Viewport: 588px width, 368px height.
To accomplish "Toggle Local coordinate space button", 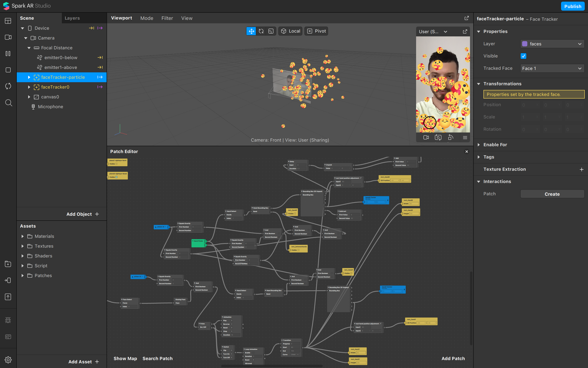I will (290, 31).
